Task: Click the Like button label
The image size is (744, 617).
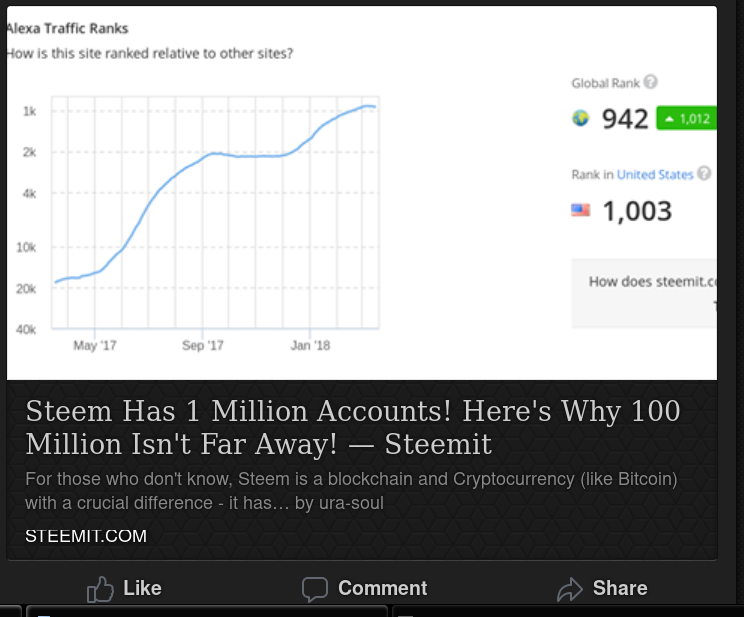Action: (x=142, y=588)
